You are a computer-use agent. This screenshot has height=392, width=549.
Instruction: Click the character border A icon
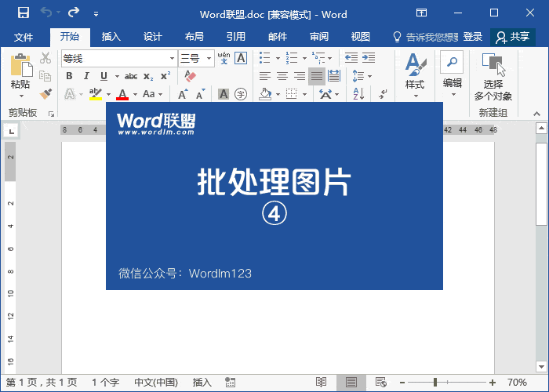click(241, 58)
